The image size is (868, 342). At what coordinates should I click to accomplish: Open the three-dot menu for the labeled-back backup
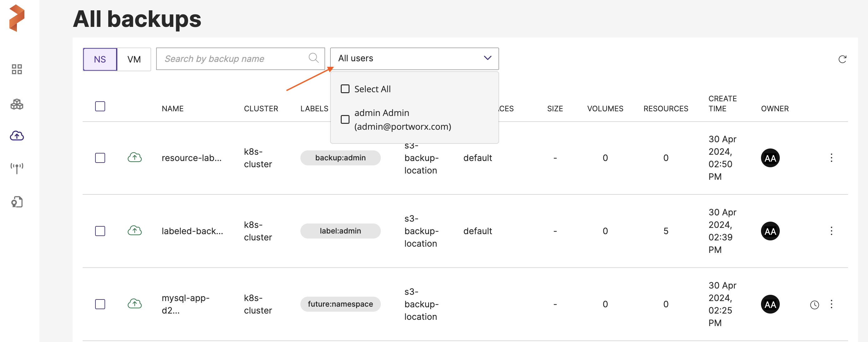pyautogui.click(x=831, y=231)
